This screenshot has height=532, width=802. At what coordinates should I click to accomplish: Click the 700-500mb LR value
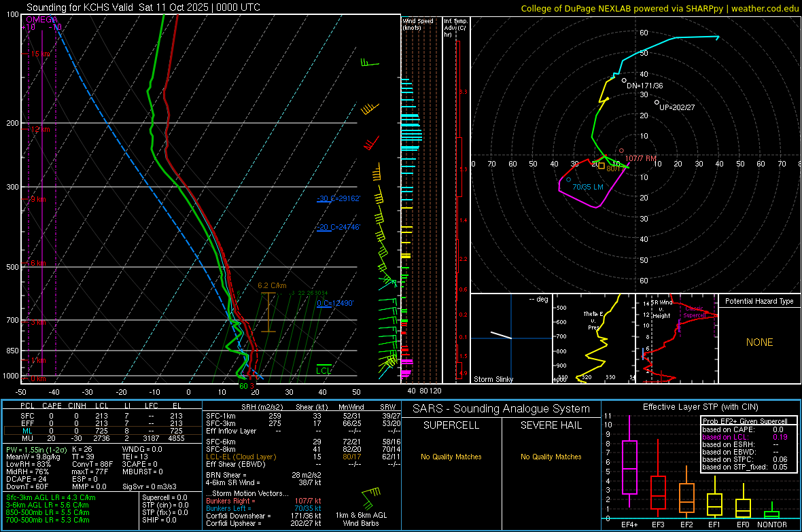click(x=48, y=520)
